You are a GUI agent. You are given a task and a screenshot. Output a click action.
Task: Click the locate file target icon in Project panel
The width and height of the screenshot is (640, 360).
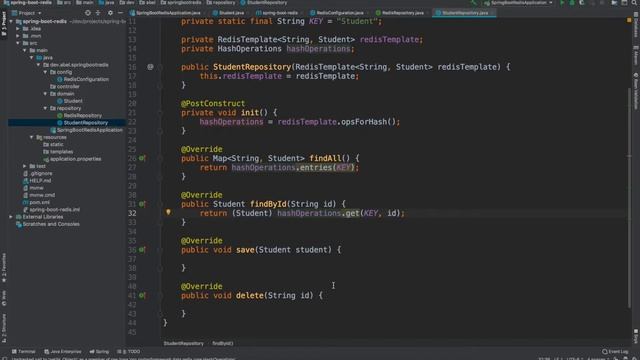point(88,13)
